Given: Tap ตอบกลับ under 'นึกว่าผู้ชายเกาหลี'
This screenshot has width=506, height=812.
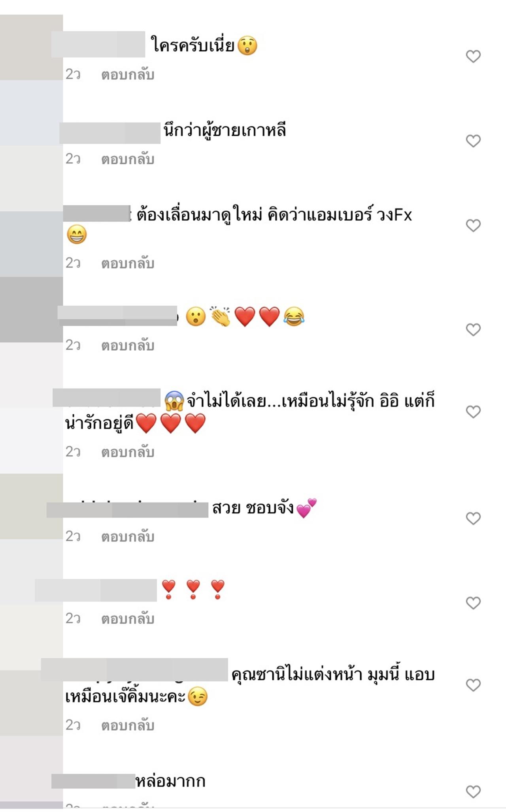Looking at the screenshot, I should (128, 159).
